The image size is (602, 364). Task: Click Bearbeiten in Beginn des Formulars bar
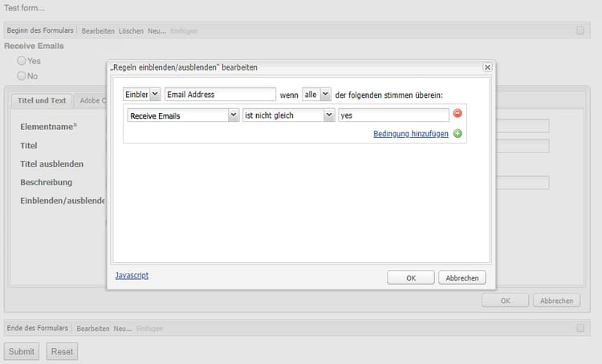click(98, 31)
